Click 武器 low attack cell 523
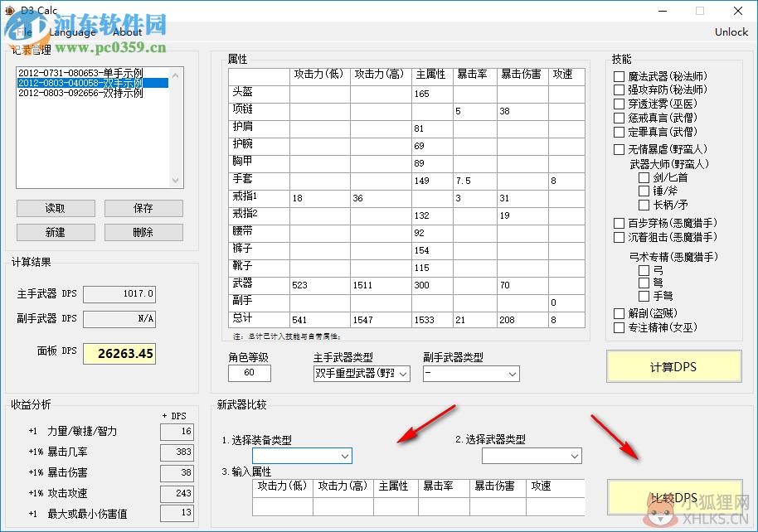 [320, 285]
